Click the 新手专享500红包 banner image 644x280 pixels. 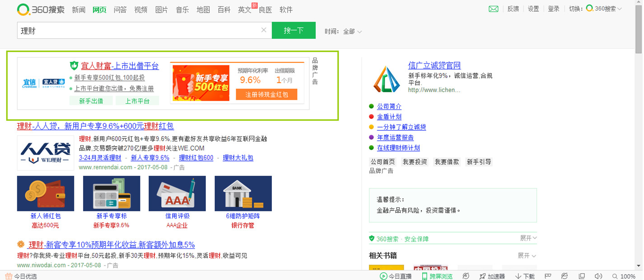(x=201, y=83)
